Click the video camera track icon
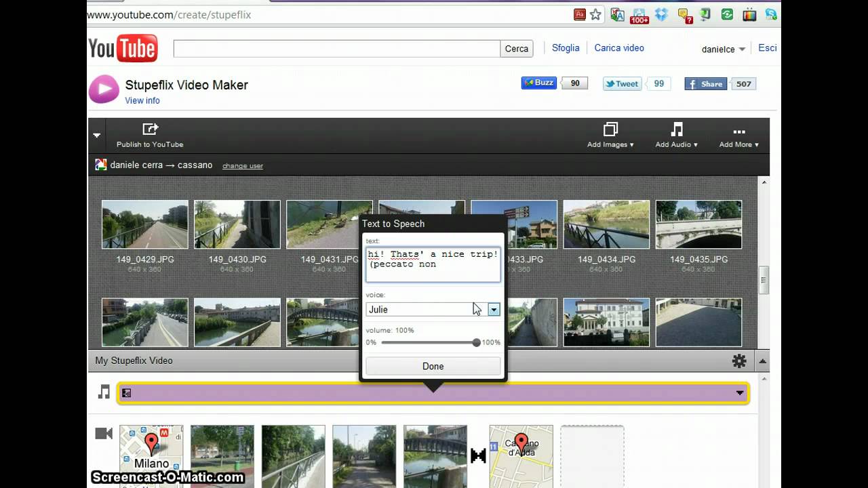 (x=104, y=434)
